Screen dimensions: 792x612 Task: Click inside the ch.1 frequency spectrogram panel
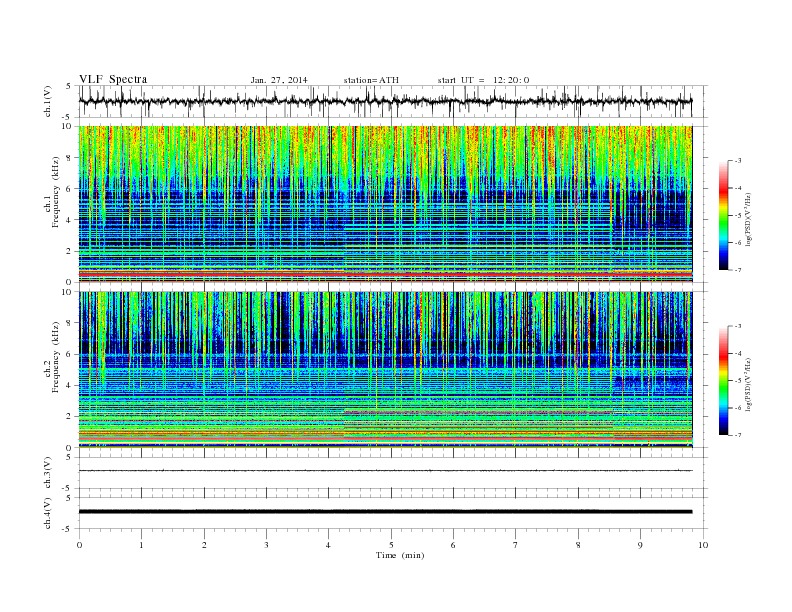pyautogui.click(x=385, y=204)
